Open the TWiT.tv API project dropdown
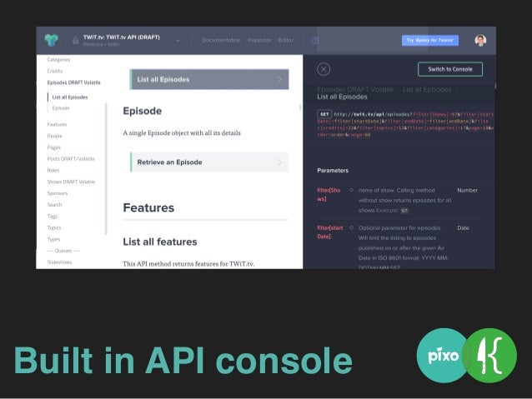This screenshot has height=399, width=532. pos(178,41)
